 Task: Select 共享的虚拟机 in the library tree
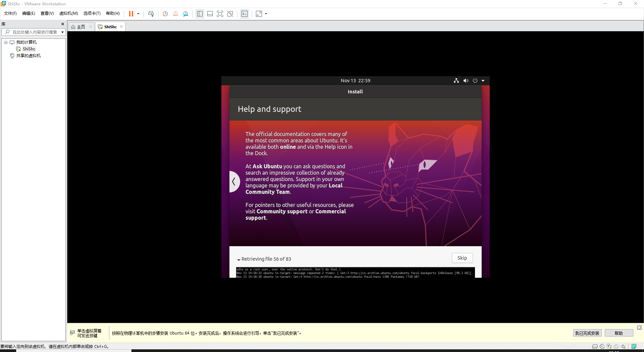pos(29,56)
